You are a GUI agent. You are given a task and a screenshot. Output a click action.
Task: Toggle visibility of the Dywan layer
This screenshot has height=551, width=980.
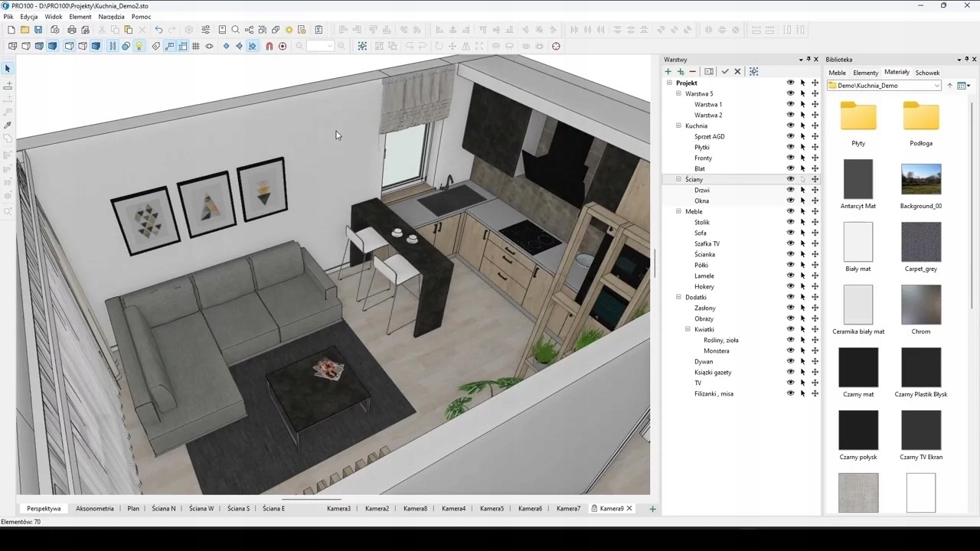coord(790,361)
